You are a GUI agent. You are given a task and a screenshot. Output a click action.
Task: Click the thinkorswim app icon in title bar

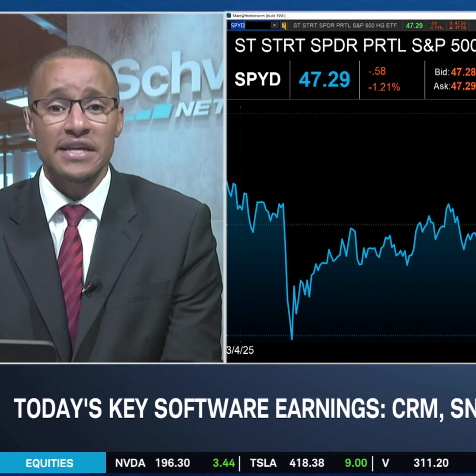[x=229, y=16]
